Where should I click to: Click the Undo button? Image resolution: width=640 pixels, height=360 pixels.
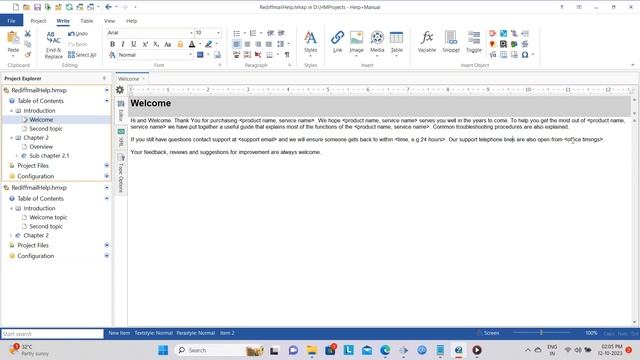pos(78,34)
